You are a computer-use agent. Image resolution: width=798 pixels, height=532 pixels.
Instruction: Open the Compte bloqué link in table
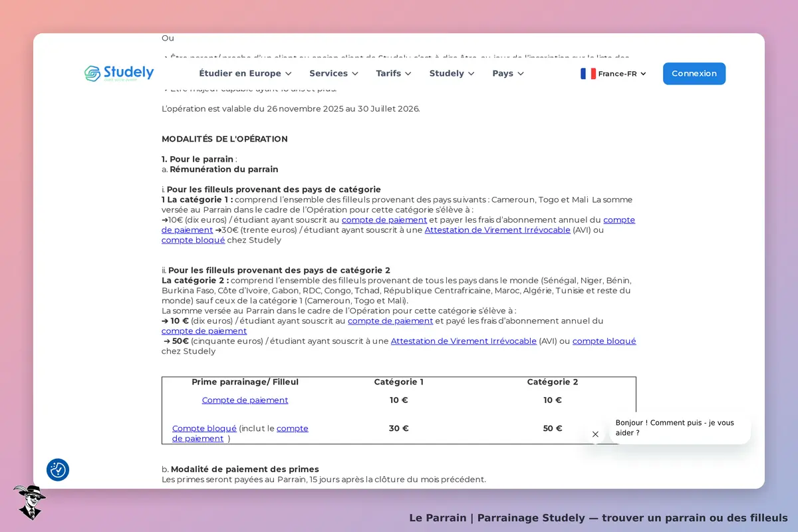point(204,428)
